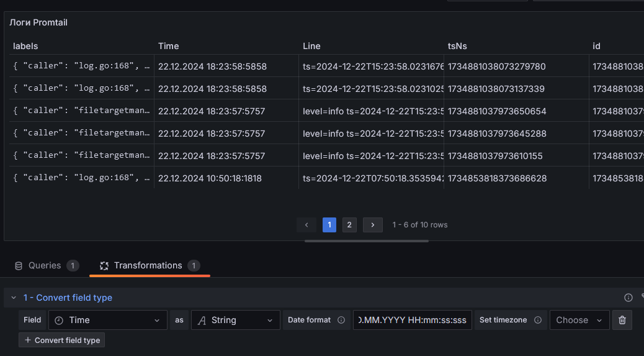This screenshot has width=644, height=356.
Task: Sort by the Line column header
Action: pyautogui.click(x=311, y=46)
